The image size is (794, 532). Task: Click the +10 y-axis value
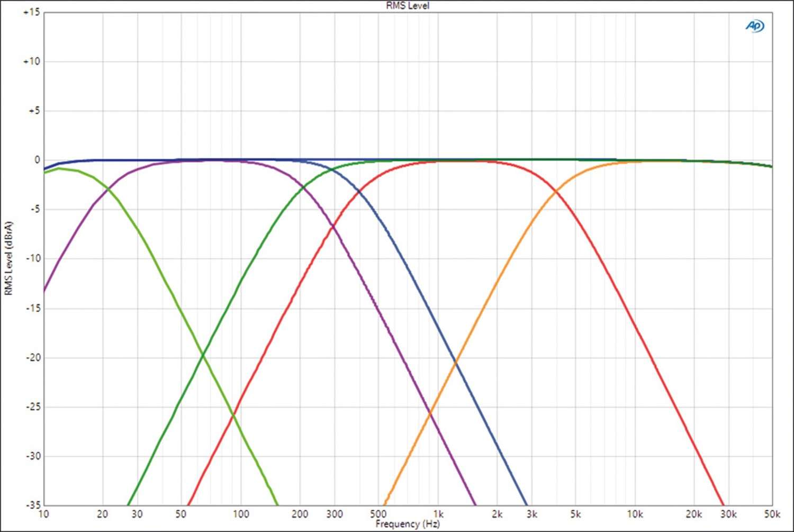coord(32,61)
